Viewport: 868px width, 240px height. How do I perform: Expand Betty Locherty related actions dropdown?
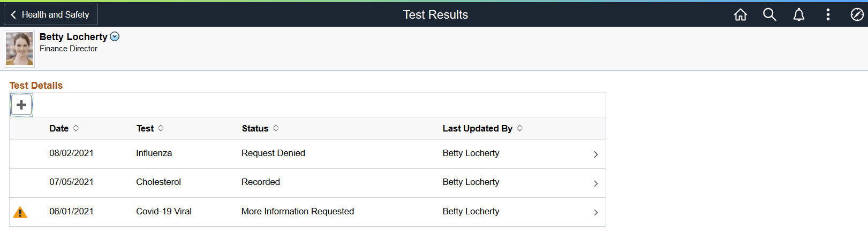115,36
